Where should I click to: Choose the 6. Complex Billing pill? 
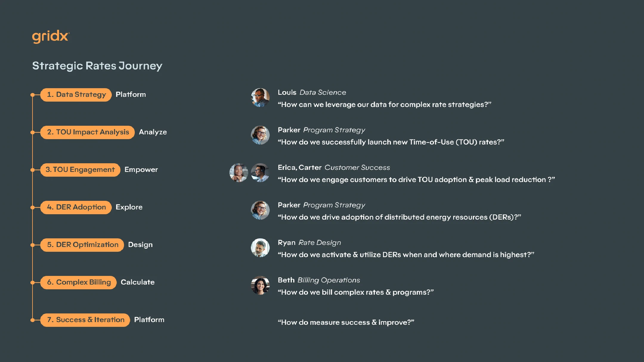78,282
